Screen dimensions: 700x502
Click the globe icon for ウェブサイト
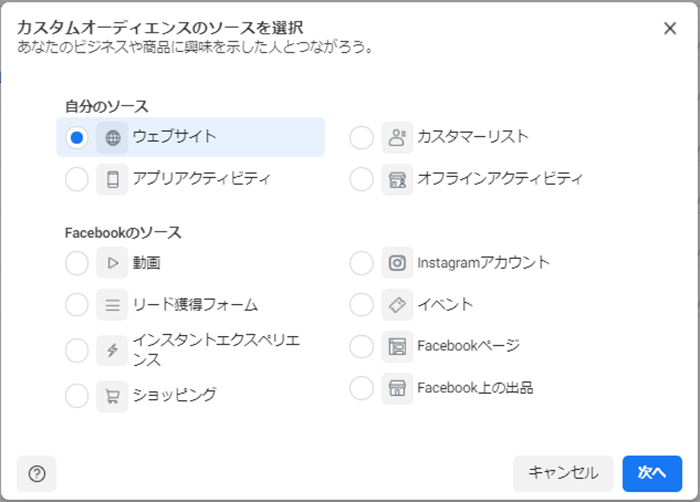(x=112, y=138)
